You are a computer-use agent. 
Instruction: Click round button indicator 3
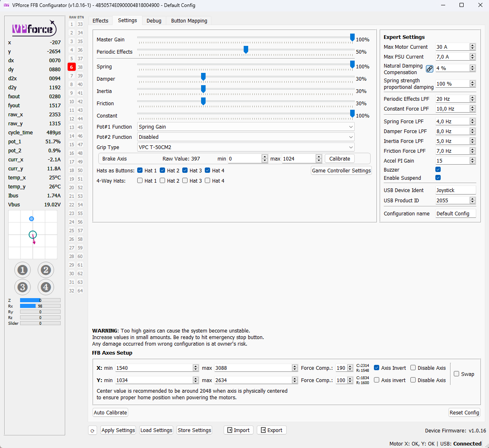pos(23,287)
